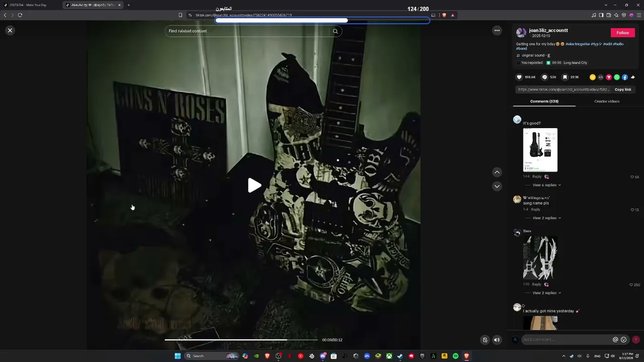This screenshot has width=644, height=362.
Task: Open the #electricguitar hashtag
Action: pos(578,44)
